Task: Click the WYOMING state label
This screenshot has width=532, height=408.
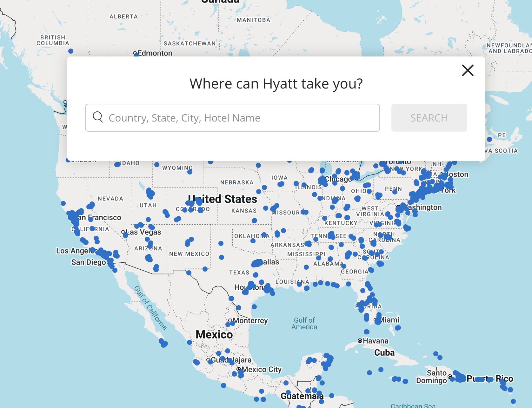Action: [x=178, y=168]
